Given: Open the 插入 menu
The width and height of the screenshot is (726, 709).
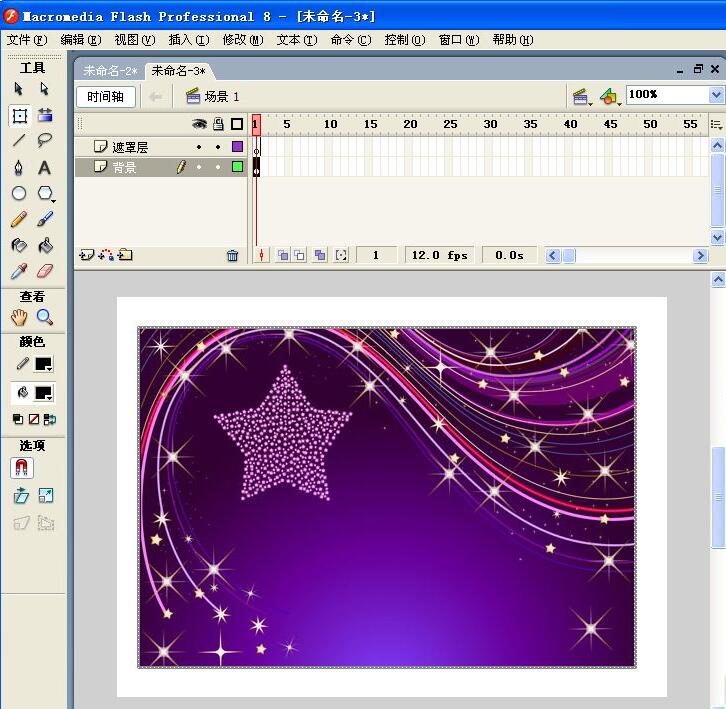Looking at the screenshot, I should point(188,40).
